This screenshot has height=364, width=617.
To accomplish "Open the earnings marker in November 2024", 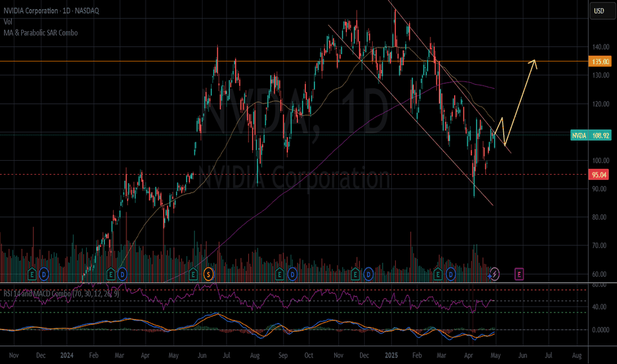I will pyautogui.click(x=356, y=274).
